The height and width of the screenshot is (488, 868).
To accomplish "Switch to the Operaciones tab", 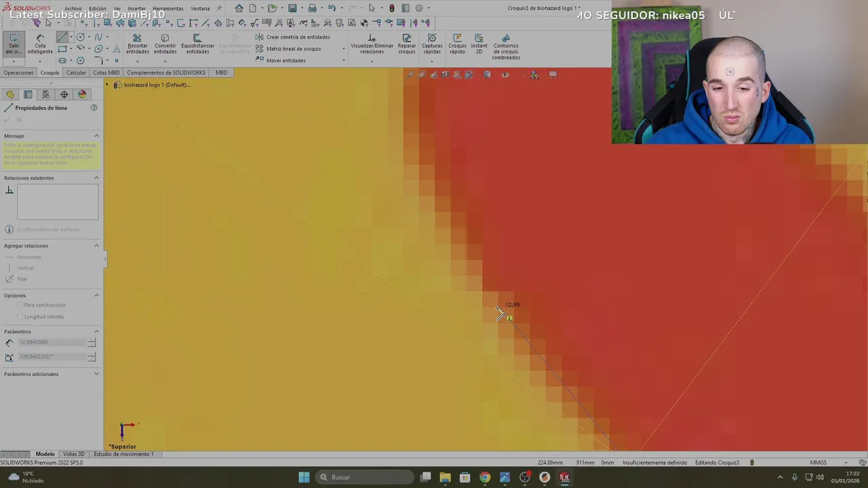I will [x=18, y=73].
